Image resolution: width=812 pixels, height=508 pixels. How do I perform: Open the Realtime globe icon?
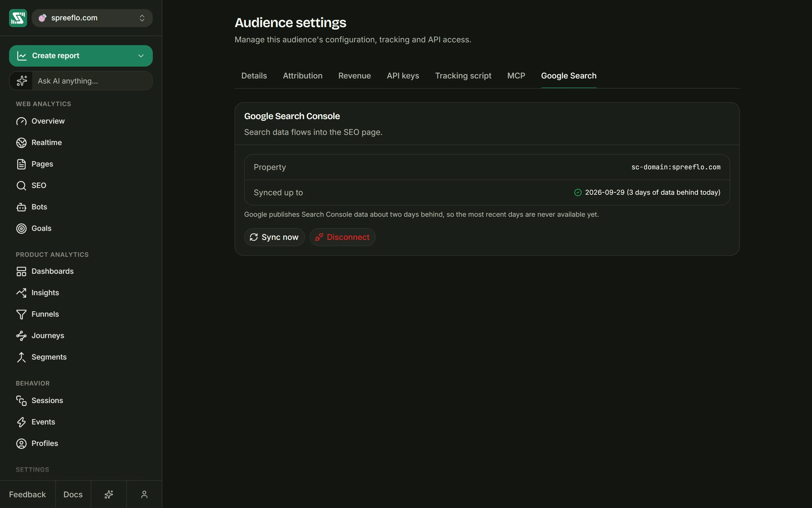21,143
